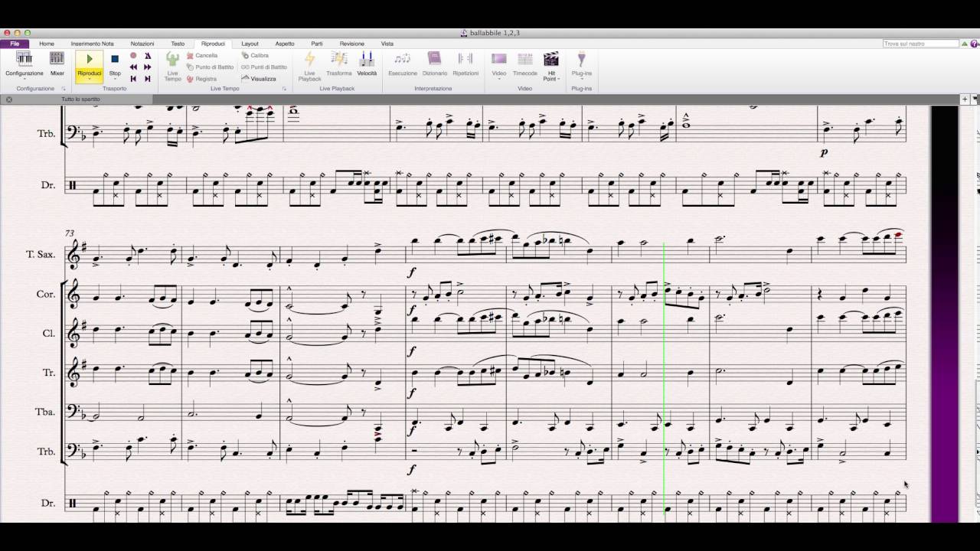This screenshot has height=551, width=980.
Task: Expand the Video button dropdown arrow
Action: [499, 80]
